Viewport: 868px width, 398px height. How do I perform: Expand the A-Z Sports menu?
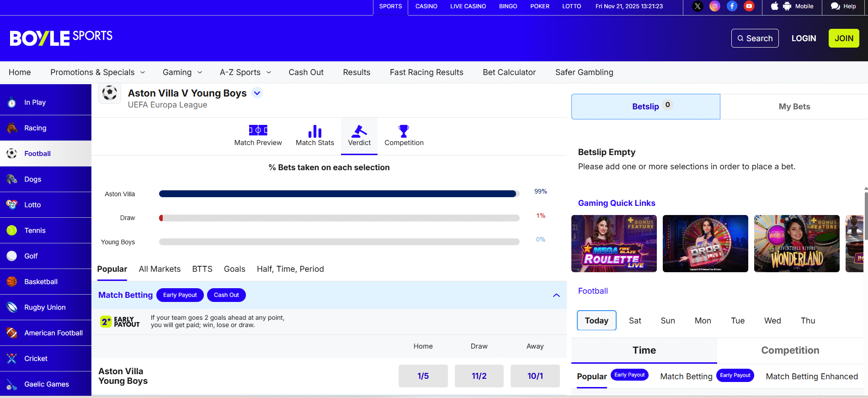click(269, 72)
